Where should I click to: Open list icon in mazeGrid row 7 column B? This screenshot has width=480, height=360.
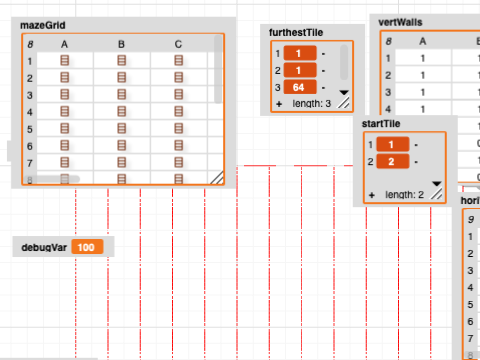tap(122, 163)
